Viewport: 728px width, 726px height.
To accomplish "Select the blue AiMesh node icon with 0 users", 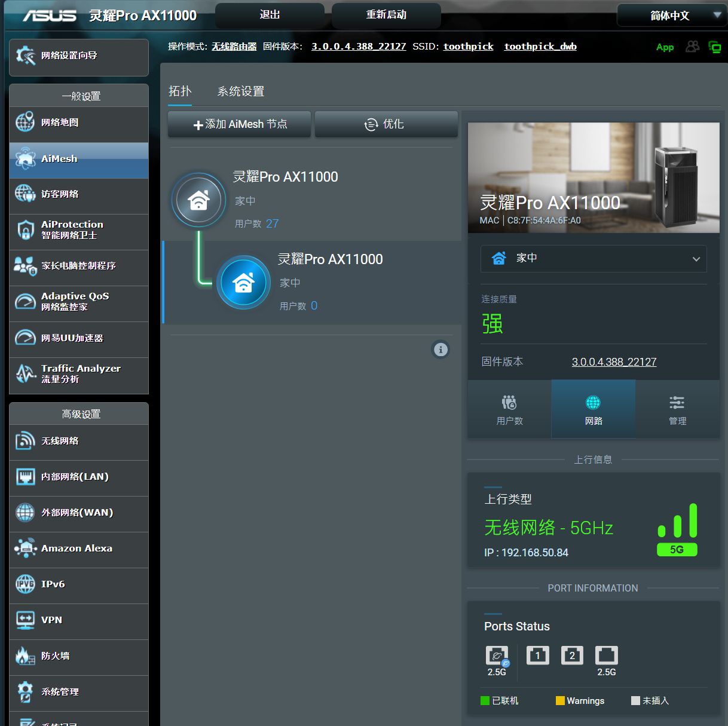I will coord(243,283).
